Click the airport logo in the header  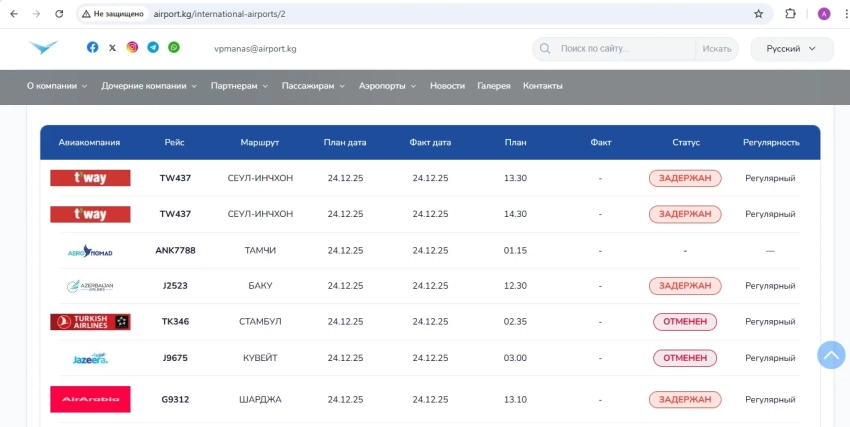point(44,48)
